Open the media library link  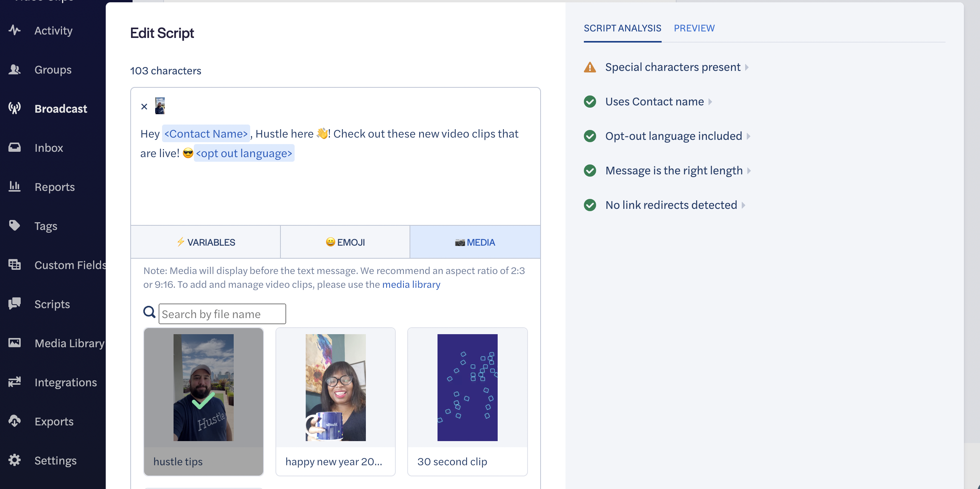(x=411, y=285)
